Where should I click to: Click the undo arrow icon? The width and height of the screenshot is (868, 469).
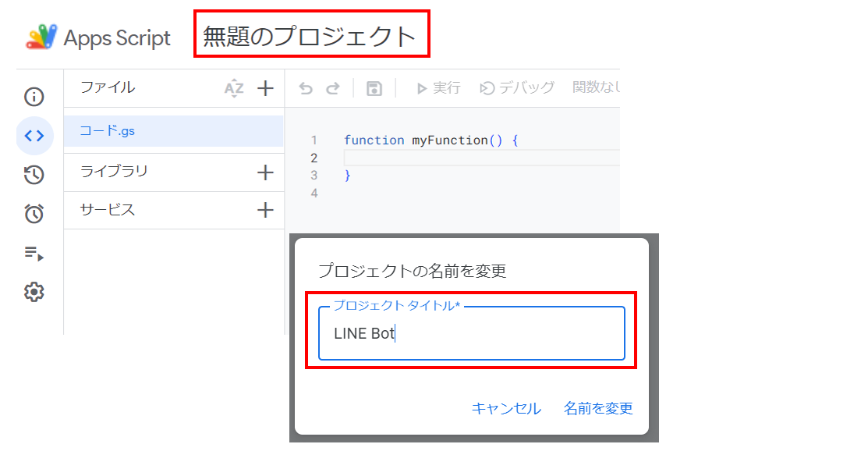coord(306,88)
